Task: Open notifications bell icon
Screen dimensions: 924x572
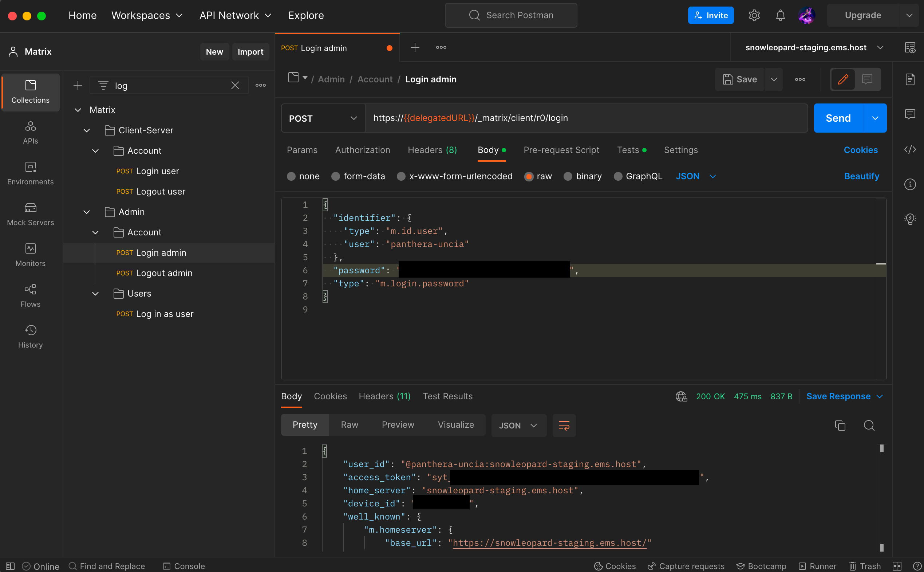Action: point(781,16)
